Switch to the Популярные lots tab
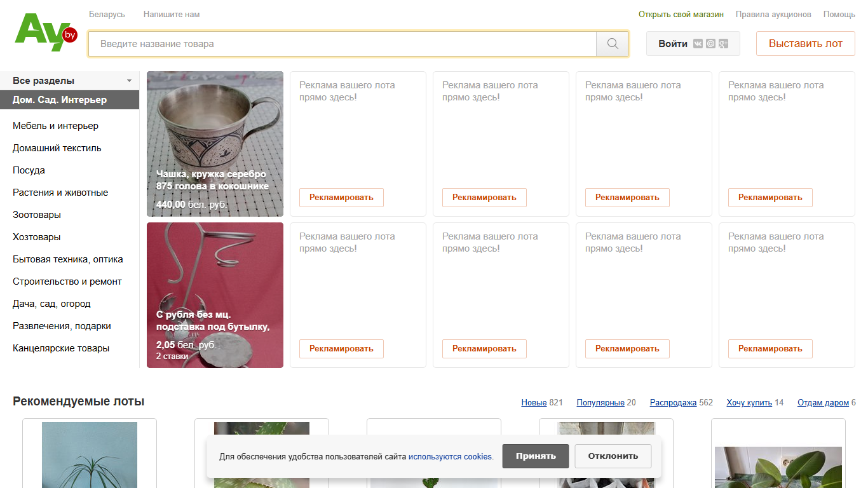 tap(600, 402)
